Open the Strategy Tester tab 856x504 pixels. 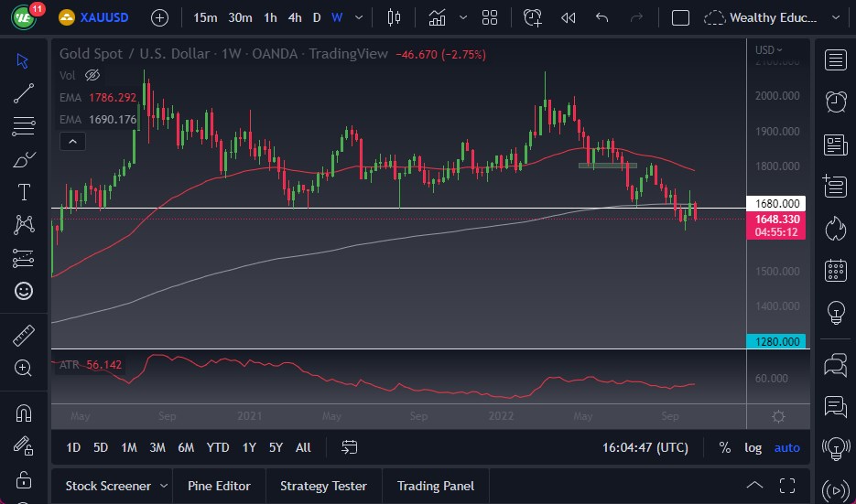pos(323,486)
